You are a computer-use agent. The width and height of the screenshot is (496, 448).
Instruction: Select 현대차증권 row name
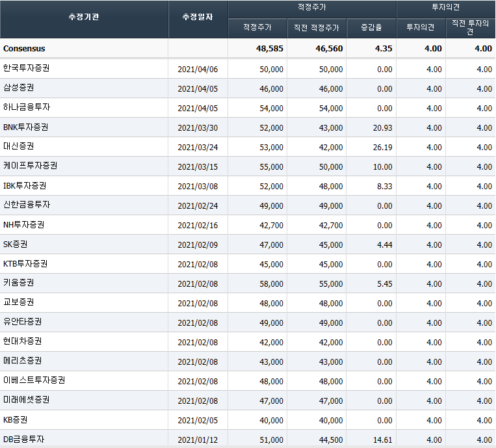pyautogui.click(x=23, y=341)
